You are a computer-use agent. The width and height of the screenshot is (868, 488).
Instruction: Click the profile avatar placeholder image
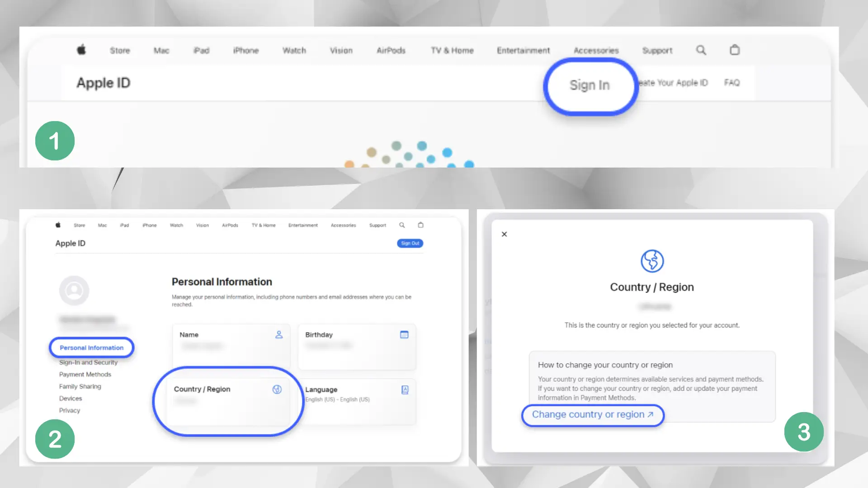[74, 291]
